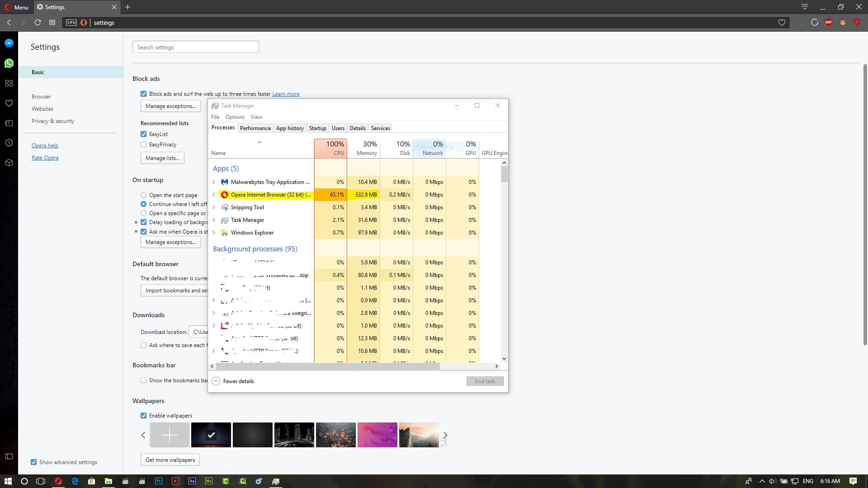Click the Adblock Plus extension icon
This screenshot has height=488, width=868.
[829, 22]
